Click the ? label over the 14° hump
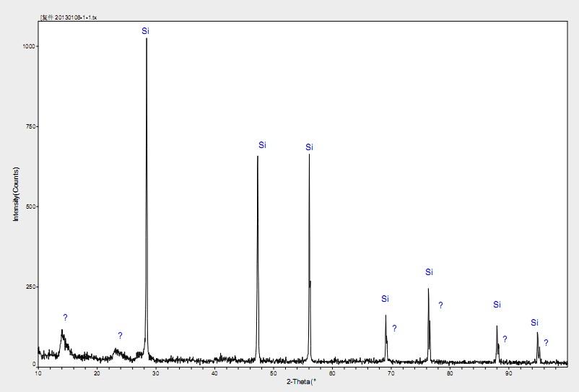The height and width of the screenshot is (392, 579). pos(66,318)
